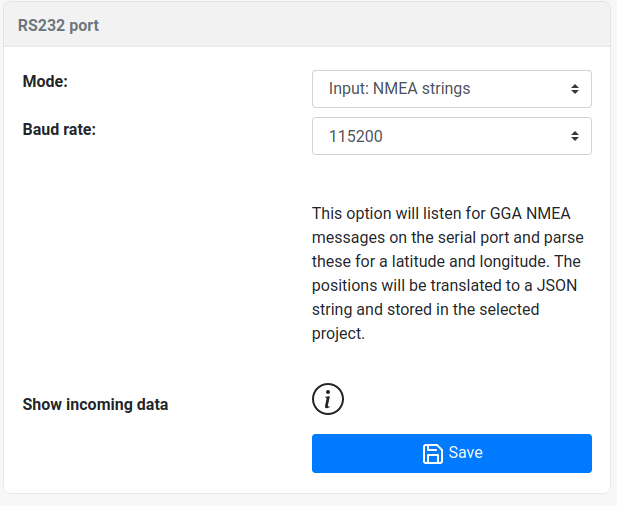Click the Baud rate field label

coord(59,129)
